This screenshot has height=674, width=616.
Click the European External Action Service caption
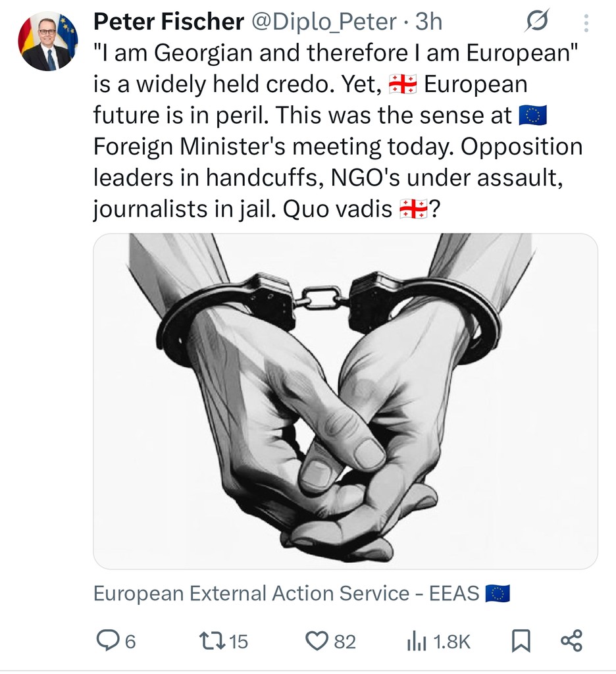point(287,594)
